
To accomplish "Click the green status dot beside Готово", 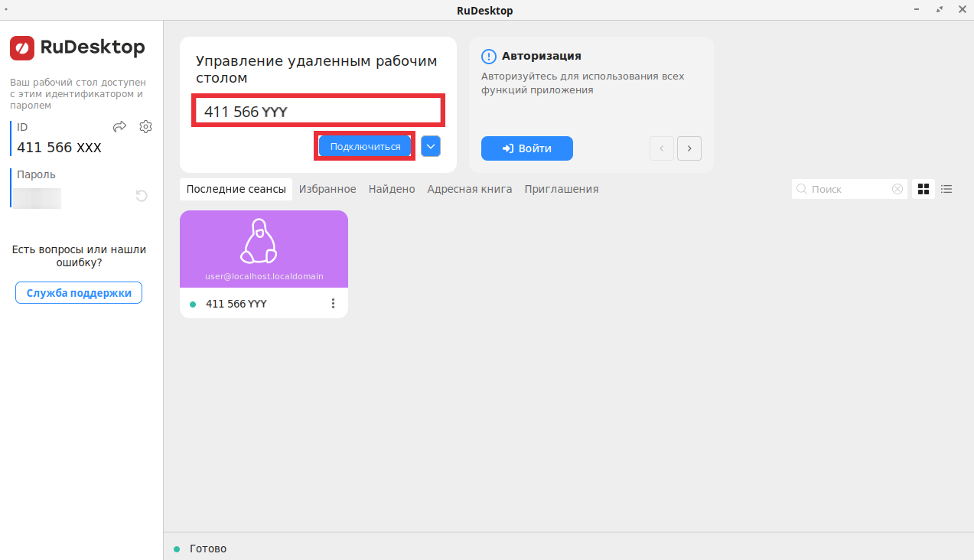I will point(177,549).
